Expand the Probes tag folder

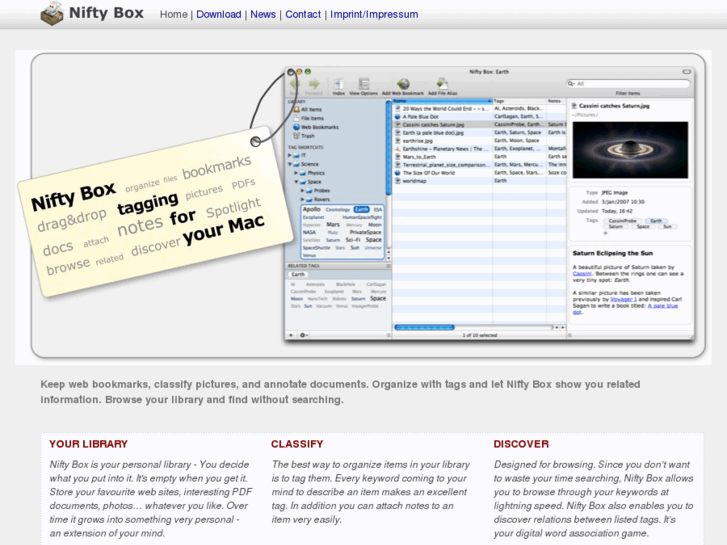(302, 190)
